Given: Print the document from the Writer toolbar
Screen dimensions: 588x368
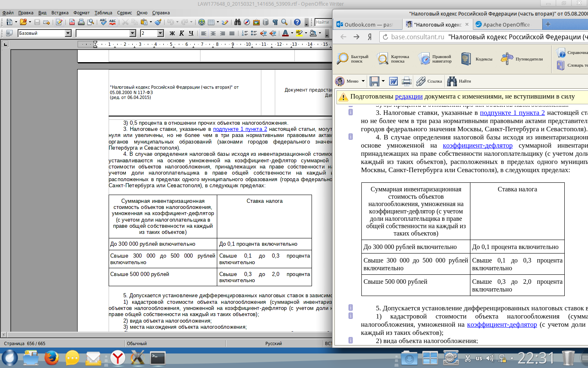Looking at the screenshot, I should (x=81, y=22).
